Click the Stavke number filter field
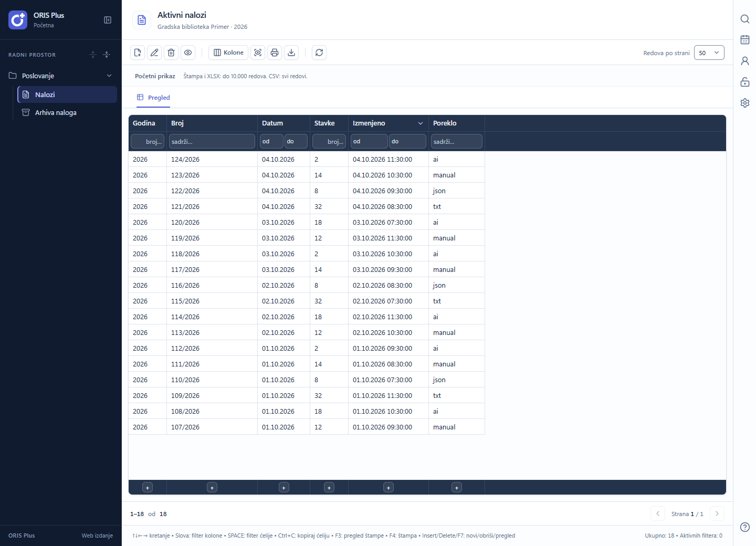 coord(329,141)
